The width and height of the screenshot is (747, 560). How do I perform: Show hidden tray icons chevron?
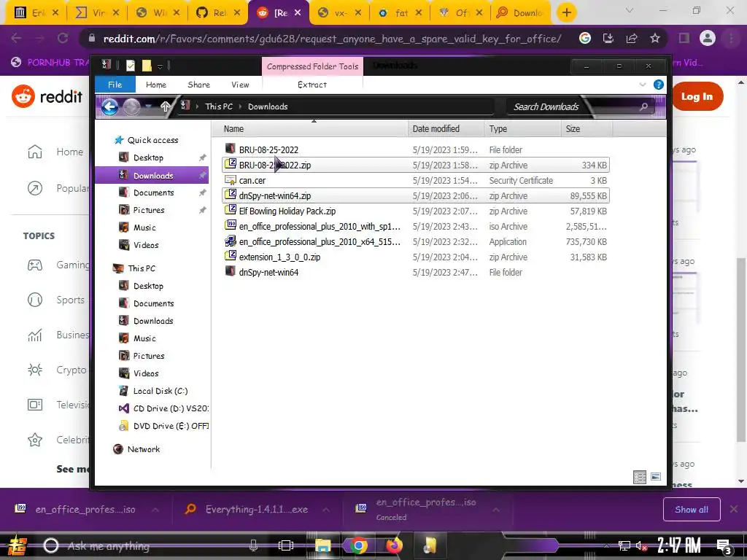tap(606, 546)
